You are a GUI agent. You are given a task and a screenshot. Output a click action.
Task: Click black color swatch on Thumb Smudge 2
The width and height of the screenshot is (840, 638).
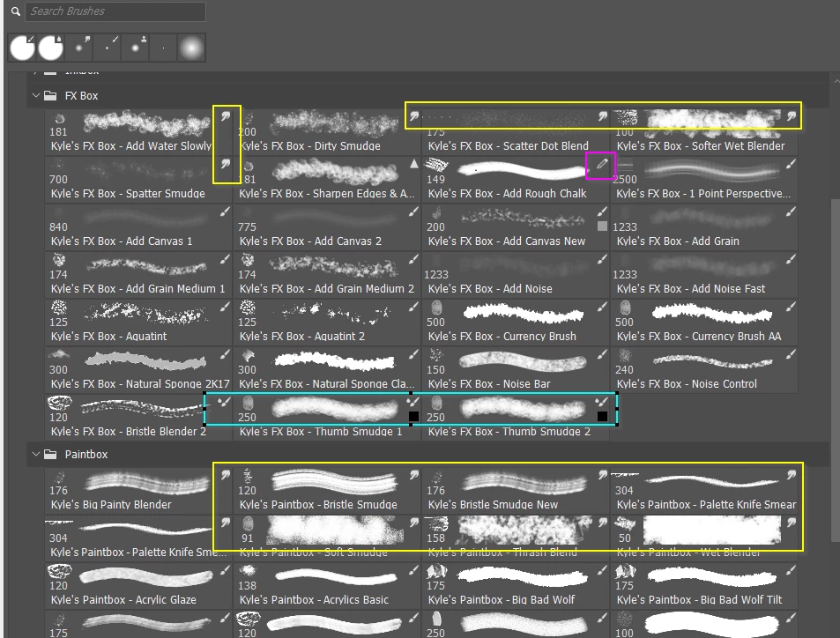(602, 417)
